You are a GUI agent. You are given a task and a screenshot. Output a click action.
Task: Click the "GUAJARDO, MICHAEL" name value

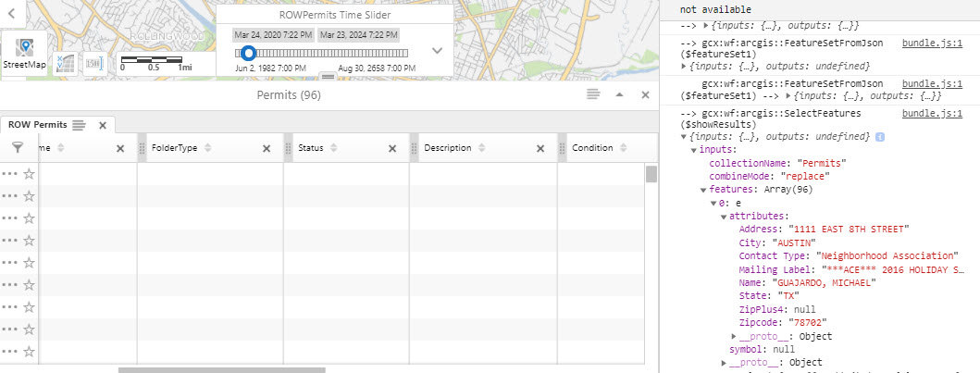pos(824,283)
